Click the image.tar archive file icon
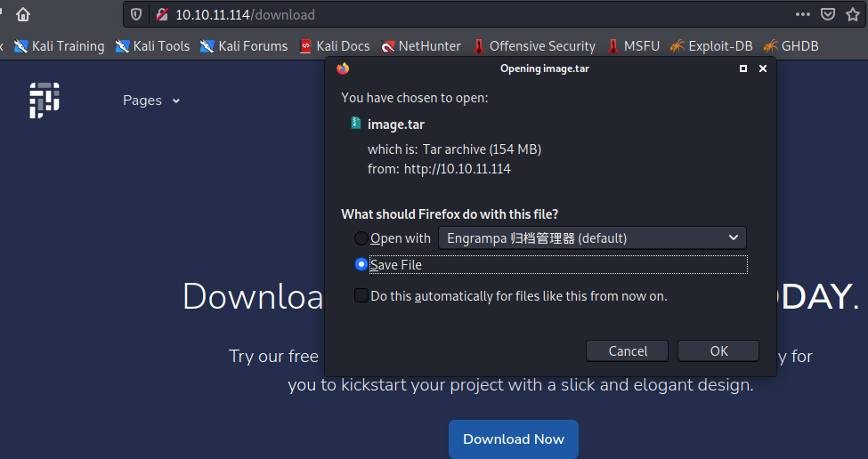 [356, 125]
